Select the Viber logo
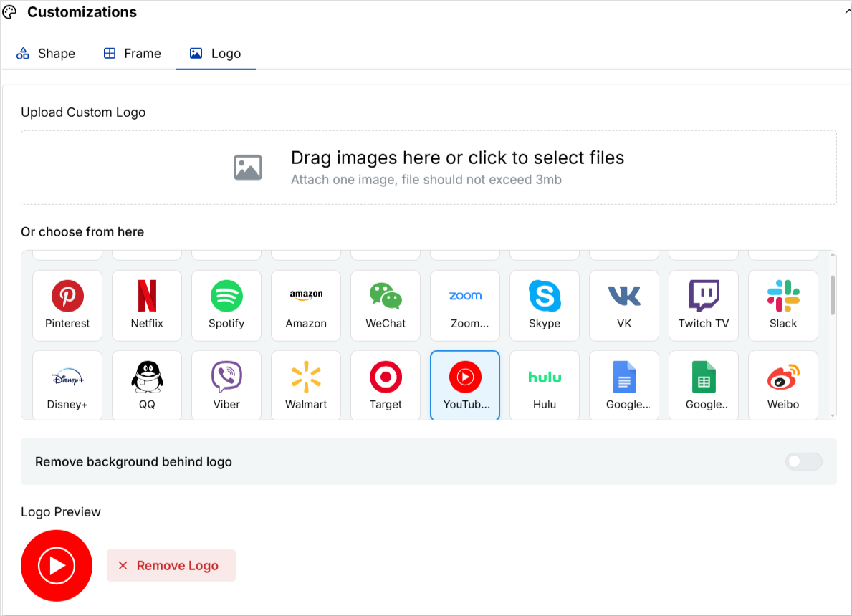Screen dimensions: 852x616 [x=226, y=385]
